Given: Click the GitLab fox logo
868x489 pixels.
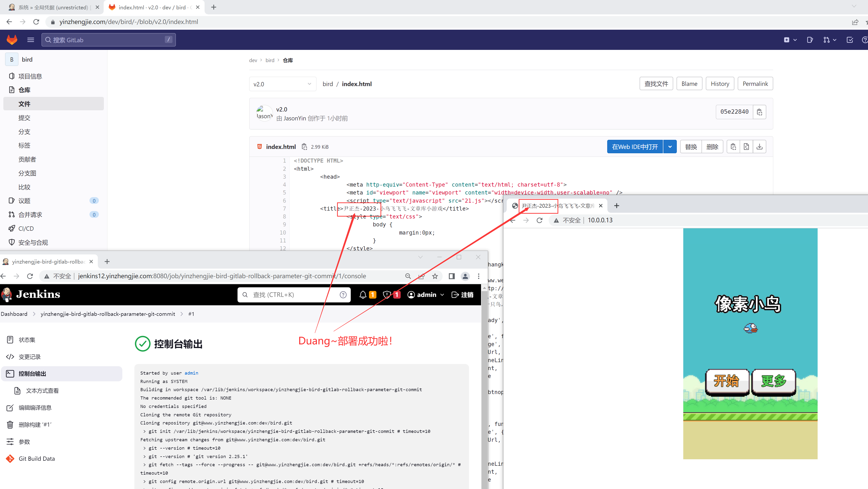Looking at the screenshot, I should (12, 40).
